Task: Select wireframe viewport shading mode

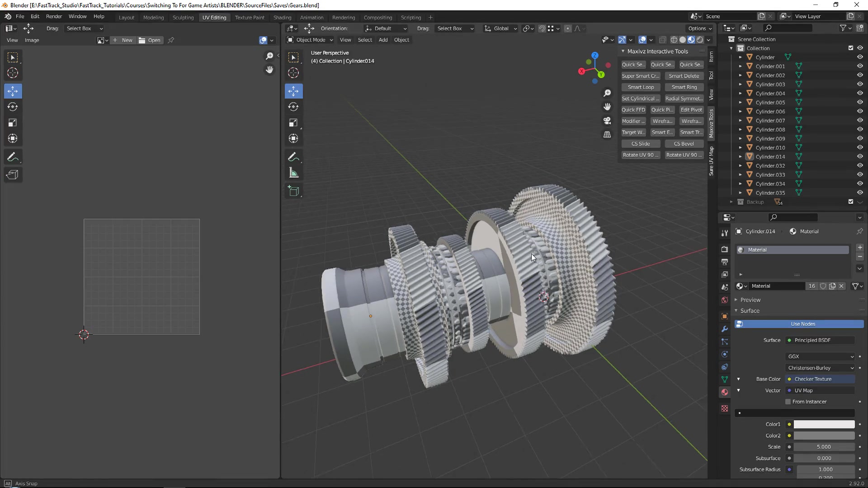Action: pos(674,40)
